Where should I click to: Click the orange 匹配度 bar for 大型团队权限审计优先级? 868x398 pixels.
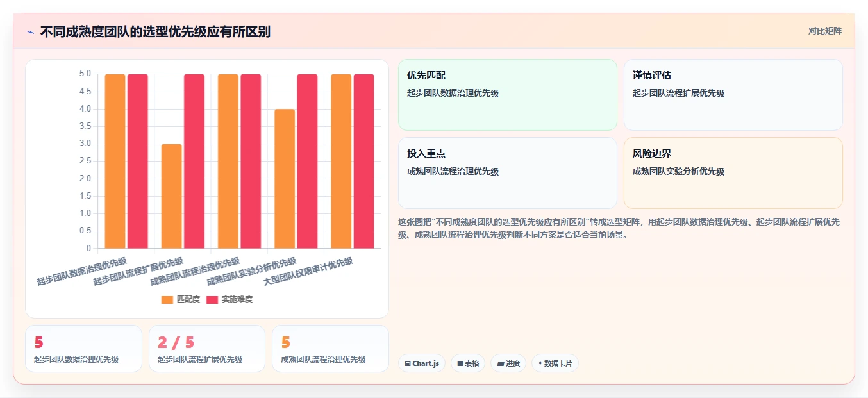tap(341, 161)
